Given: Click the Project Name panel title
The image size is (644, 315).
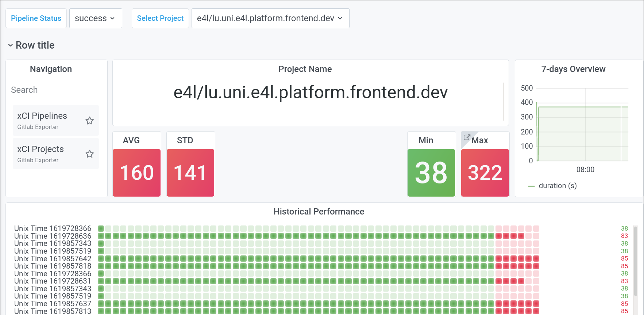Looking at the screenshot, I should (305, 69).
